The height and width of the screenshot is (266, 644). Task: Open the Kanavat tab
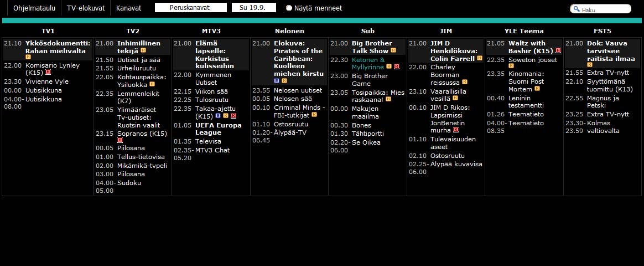tap(128, 8)
